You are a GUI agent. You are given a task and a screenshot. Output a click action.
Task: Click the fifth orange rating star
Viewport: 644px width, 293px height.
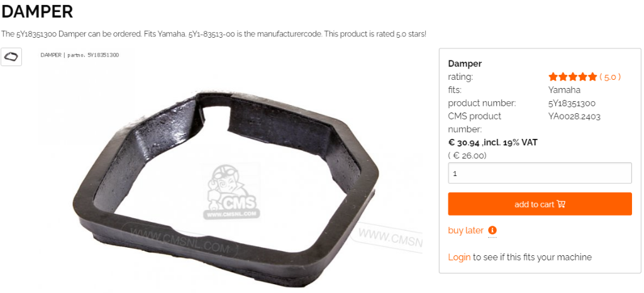click(x=592, y=77)
